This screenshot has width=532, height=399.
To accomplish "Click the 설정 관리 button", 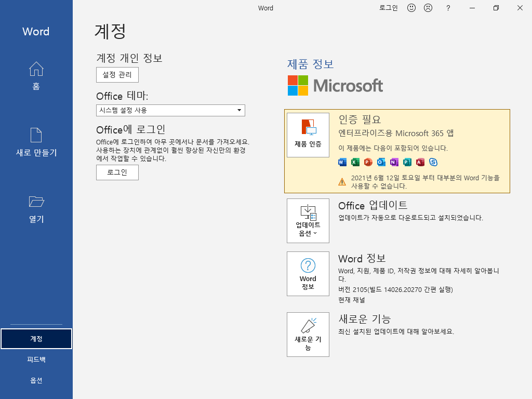I will (x=117, y=75).
